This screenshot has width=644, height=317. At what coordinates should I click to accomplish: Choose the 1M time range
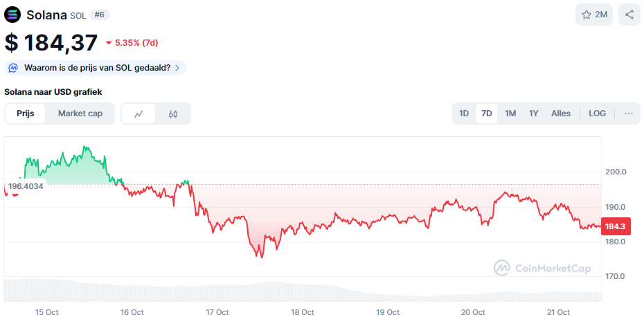point(510,114)
